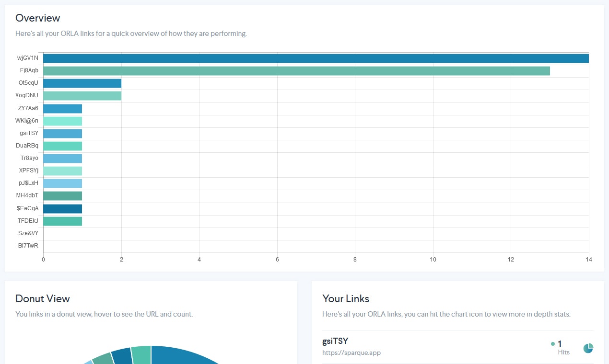Viewport: 609px width, 364px height.
Task: Select the MH4dbT bar
Action: pyautogui.click(x=63, y=196)
